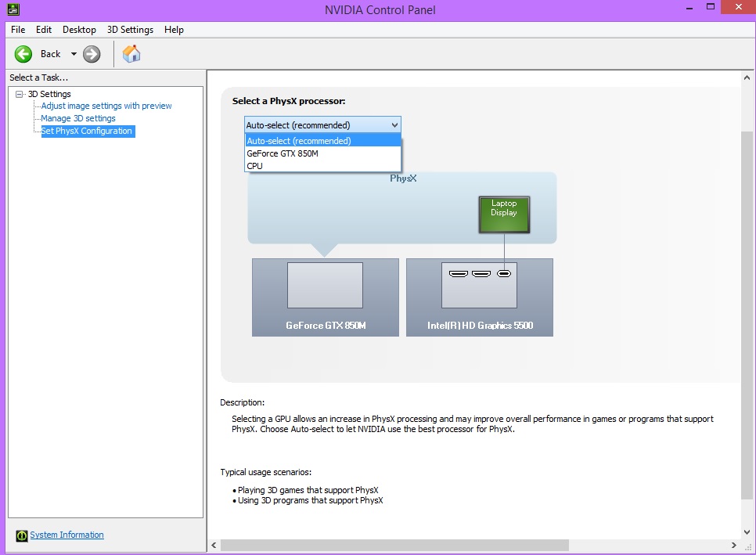Viewport: 756px width, 555px height.
Task: Click the 'Select a PhysX processor:' heading
Action: point(289,101)
